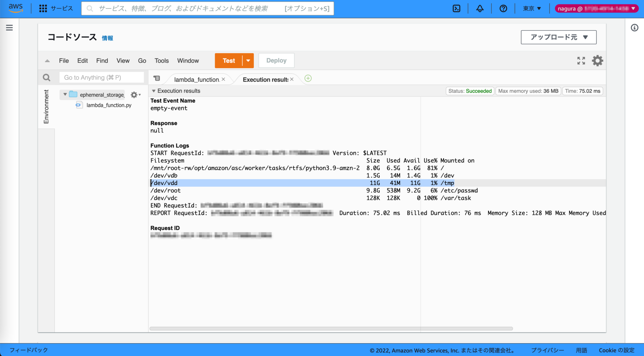Launch CloudShell from the top bar
The image size is (644, 356).
tap(456, 8)
